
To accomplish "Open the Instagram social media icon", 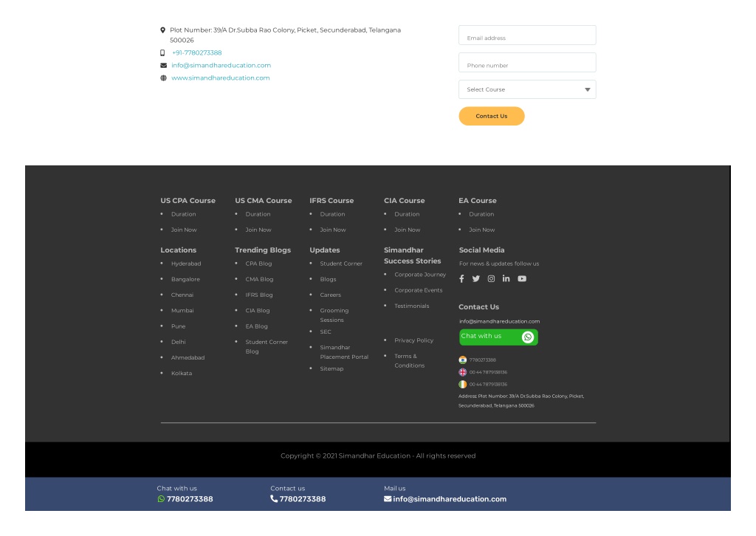I will pos(491,278).
